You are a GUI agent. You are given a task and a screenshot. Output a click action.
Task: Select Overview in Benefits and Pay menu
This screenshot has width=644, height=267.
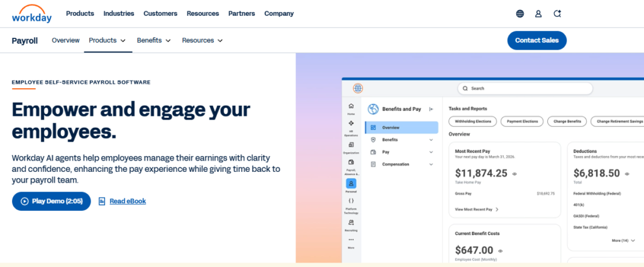(x=401, y=128)
